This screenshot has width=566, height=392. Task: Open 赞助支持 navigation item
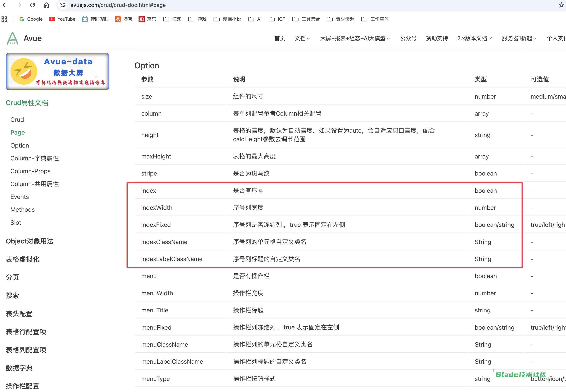pyautogui.click(x=437, y=38)
